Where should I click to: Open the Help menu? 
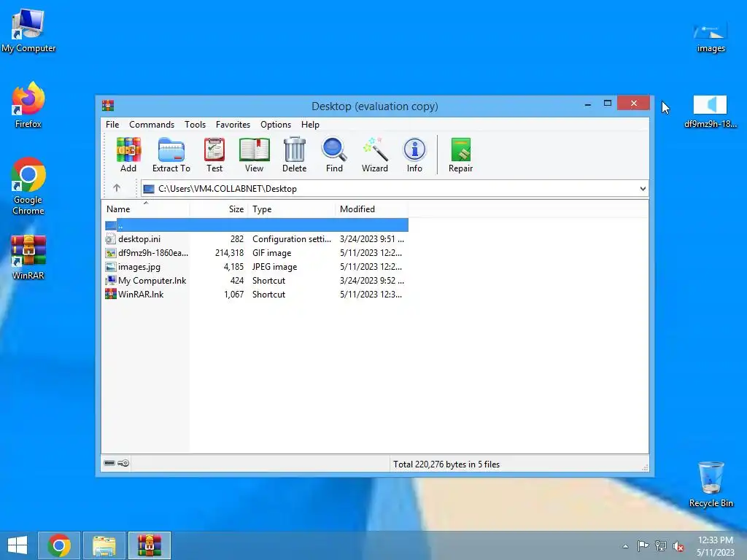[310, 124]
